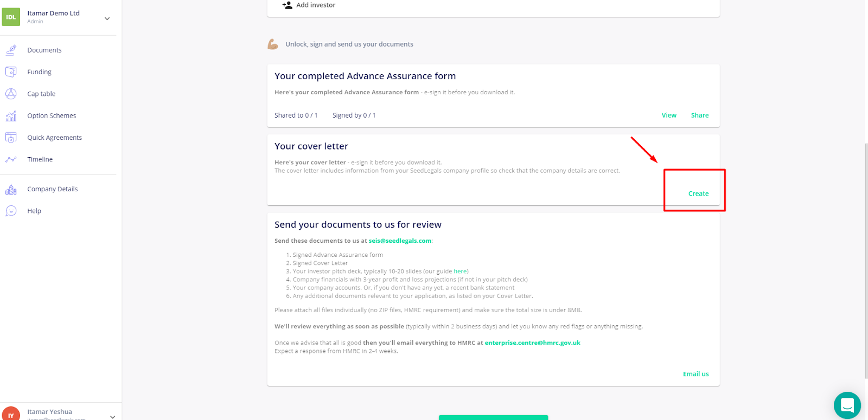The image size is (868, 420).
Task: Open the Documents sidebar icon
Action: pyautogui.click(x=11, y=50)
